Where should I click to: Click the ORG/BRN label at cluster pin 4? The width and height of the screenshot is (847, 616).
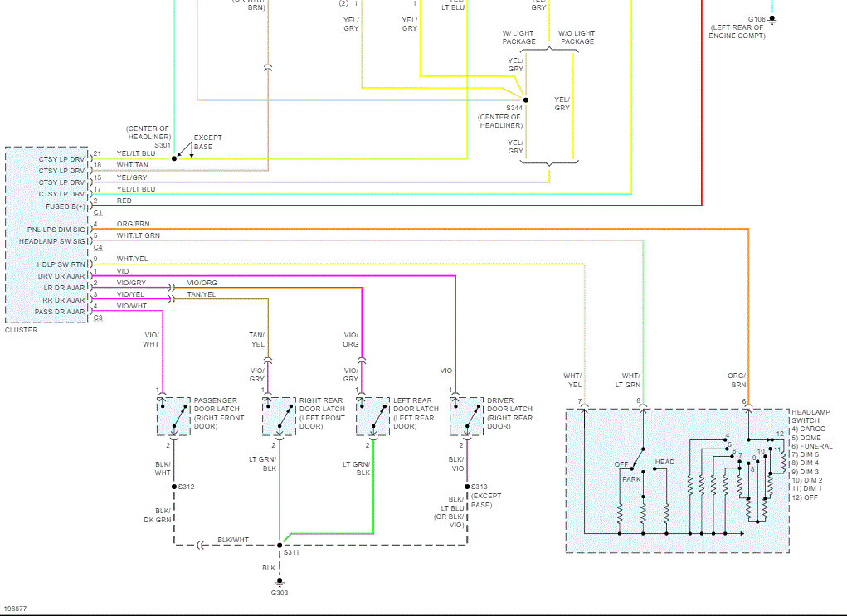pyautogui.click(x=133, y=224)
